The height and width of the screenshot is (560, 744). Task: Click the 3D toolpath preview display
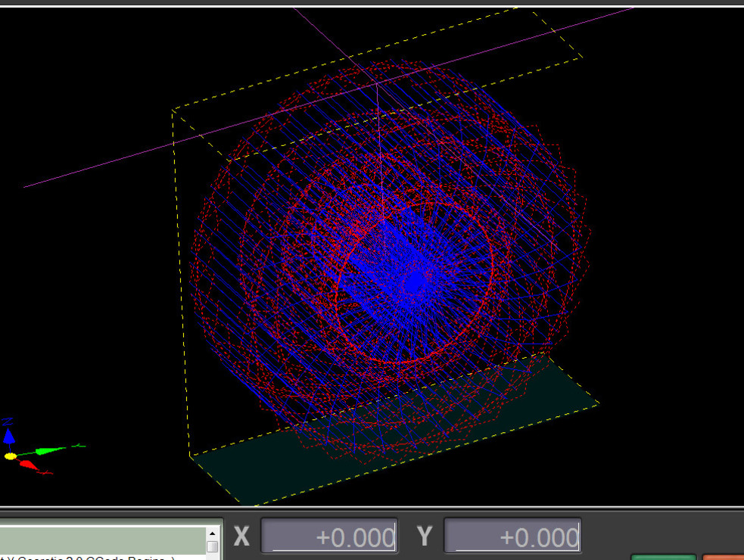tap(372, 257)
